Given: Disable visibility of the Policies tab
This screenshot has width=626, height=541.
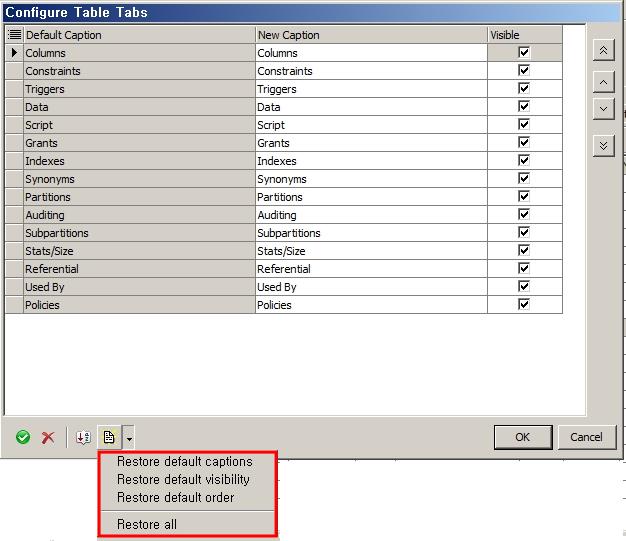Looking at the screenshot, I should (x=524, y=305).
